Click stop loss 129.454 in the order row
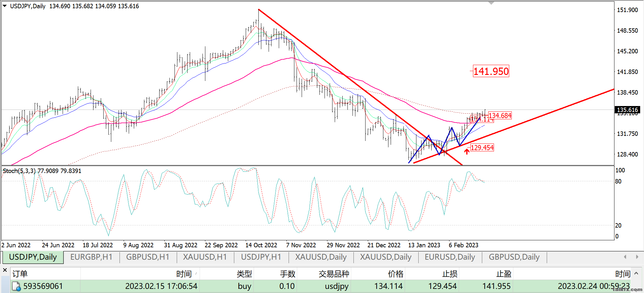The image size is (644, 293). [442, 286]
